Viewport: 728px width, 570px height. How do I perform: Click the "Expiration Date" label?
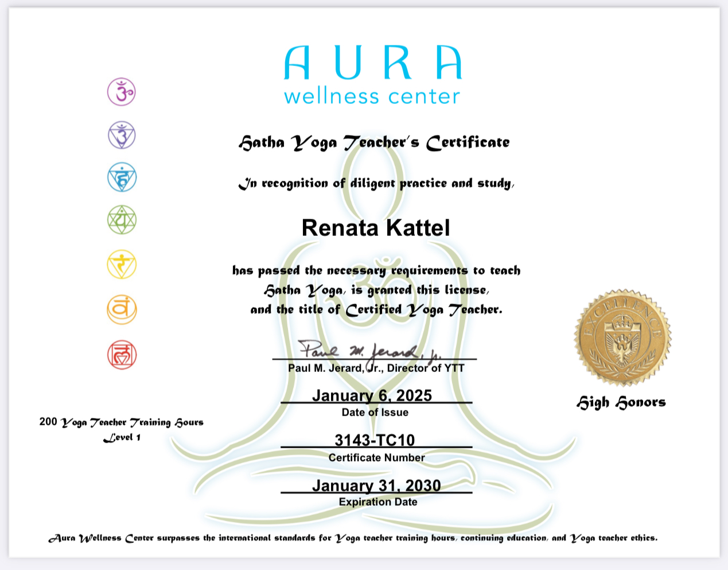coord(378,502)
